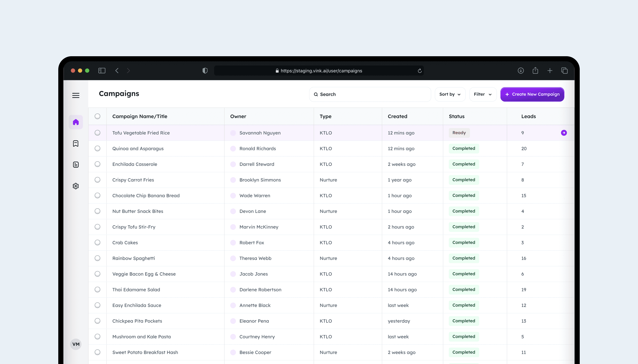Click Create New Campaign button
The image size is (638, 364).
pos(532,94)
